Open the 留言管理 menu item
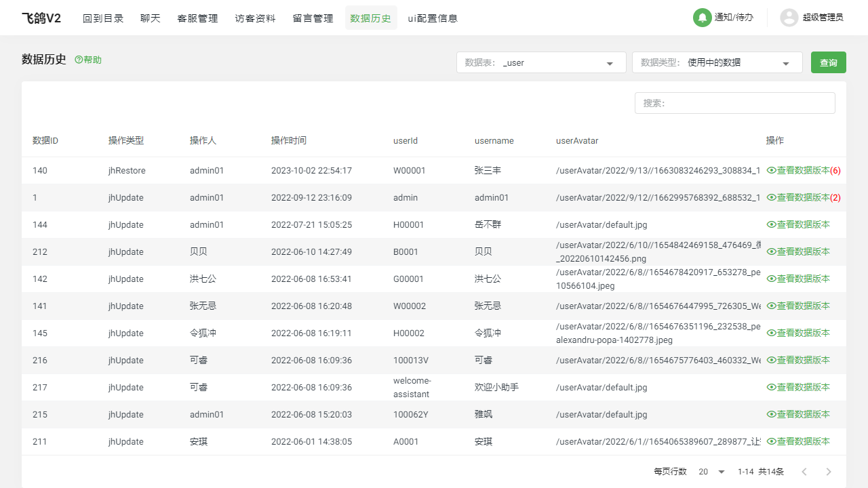The height and width of the screenshot is (488, 868). coord(313,18)
